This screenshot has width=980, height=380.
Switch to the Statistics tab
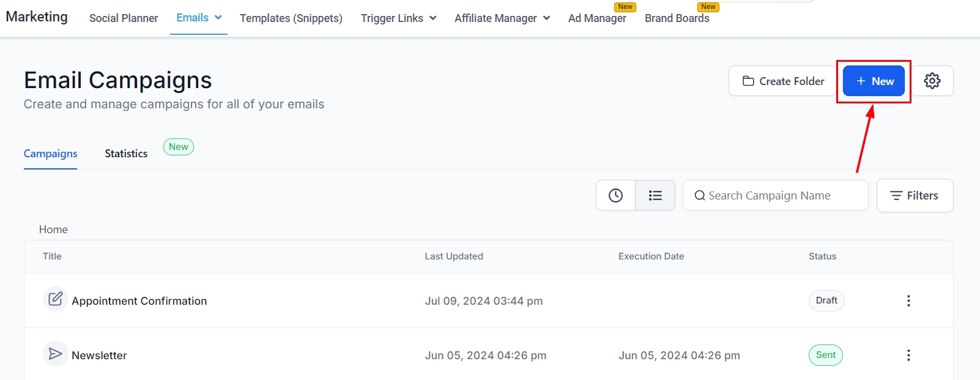point(126,154)
